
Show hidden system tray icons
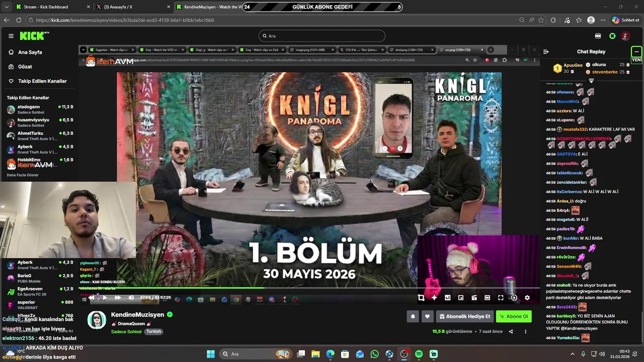(x=572, y=354)
